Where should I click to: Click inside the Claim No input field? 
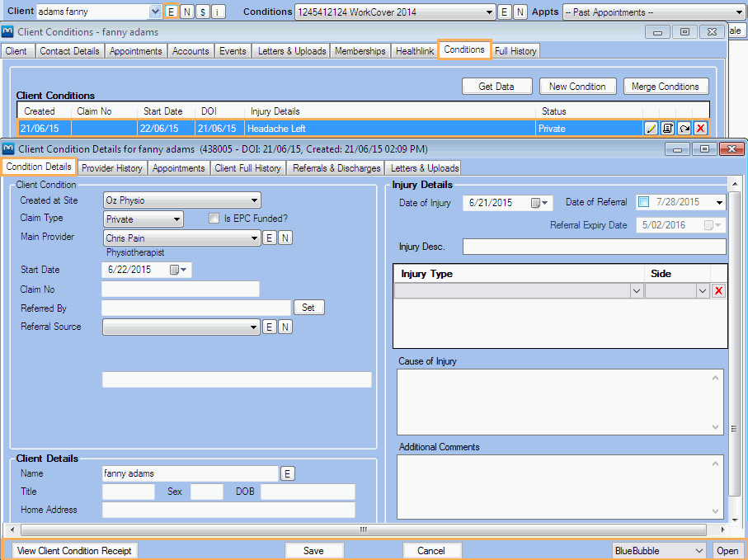pyautogui.click(x=180, y=289)
